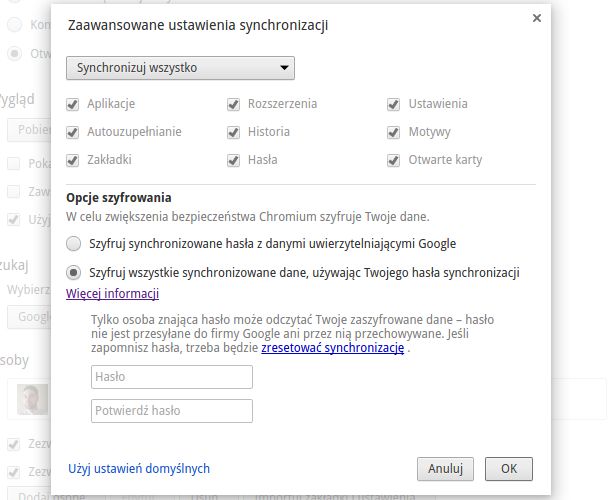Select encrypt all data with sync passphrase
The height and width of the screenshot is (500, 610).
73,272
